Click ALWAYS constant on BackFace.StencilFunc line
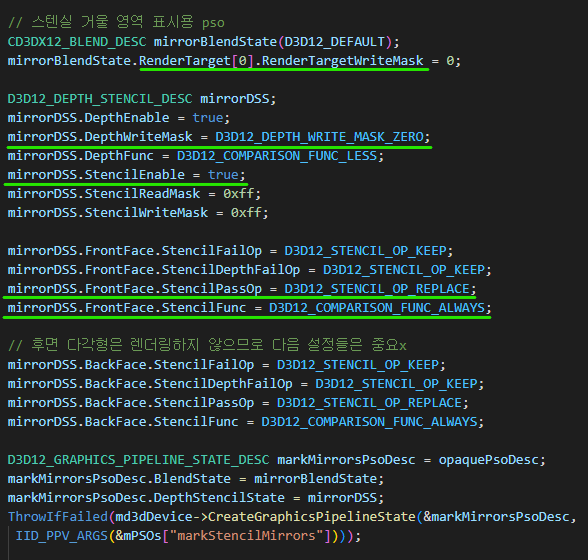The height and width of the screenshot is (560, 588). tap(369, 422)
